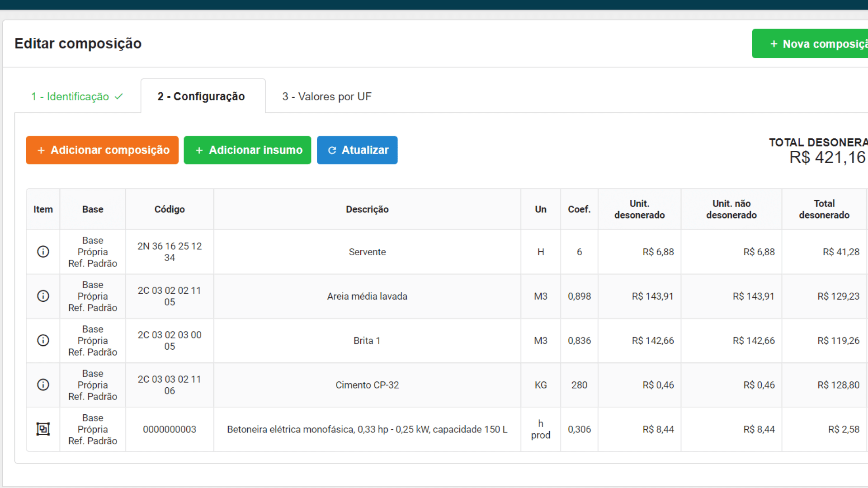
Task: Click the Código column header
Action: point(170,209)
